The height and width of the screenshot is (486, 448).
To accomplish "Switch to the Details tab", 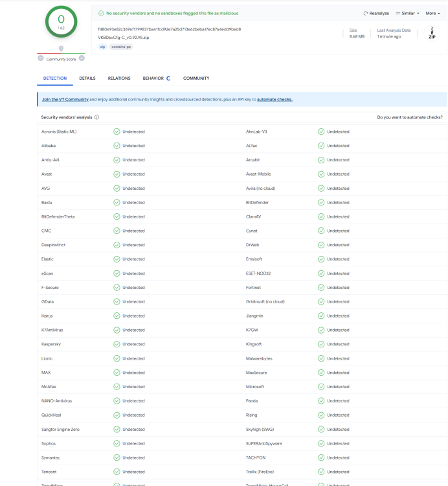I will coord(87,78).
